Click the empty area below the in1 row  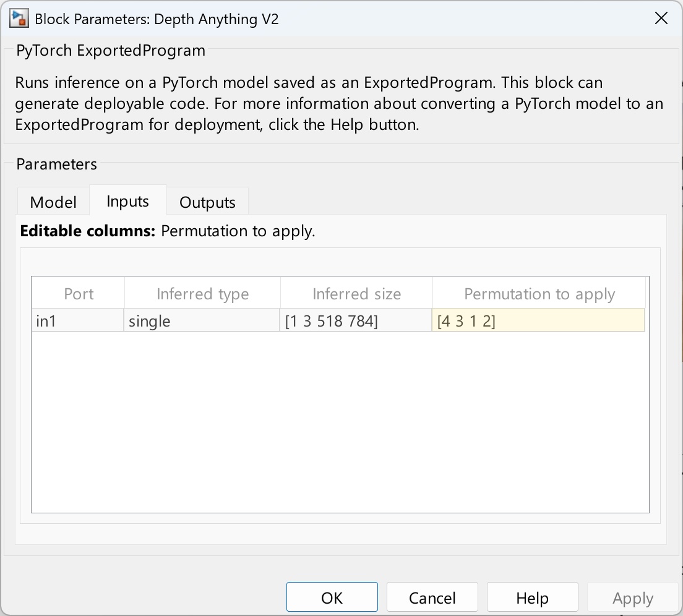pyautogui.click(x=340, y=421)
